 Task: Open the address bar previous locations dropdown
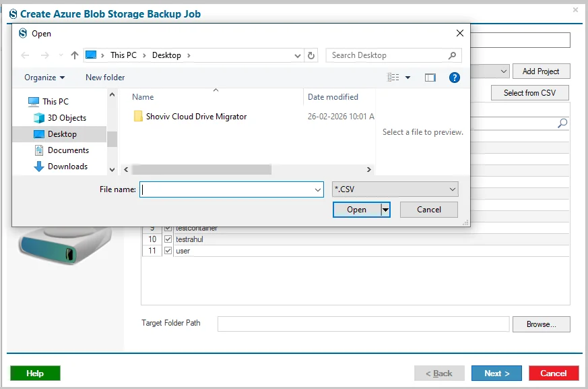click(298, 55)
